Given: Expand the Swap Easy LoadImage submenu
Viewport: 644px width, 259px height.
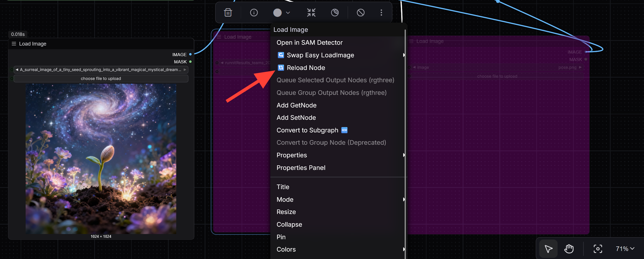Looking at the screenshot, I should 320,55.
